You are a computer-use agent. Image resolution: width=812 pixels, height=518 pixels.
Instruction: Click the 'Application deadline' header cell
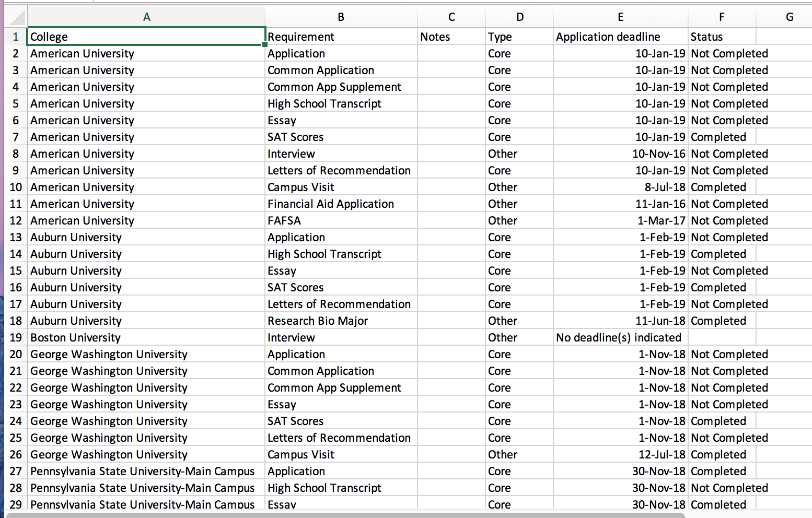click(x=621, y=37)
